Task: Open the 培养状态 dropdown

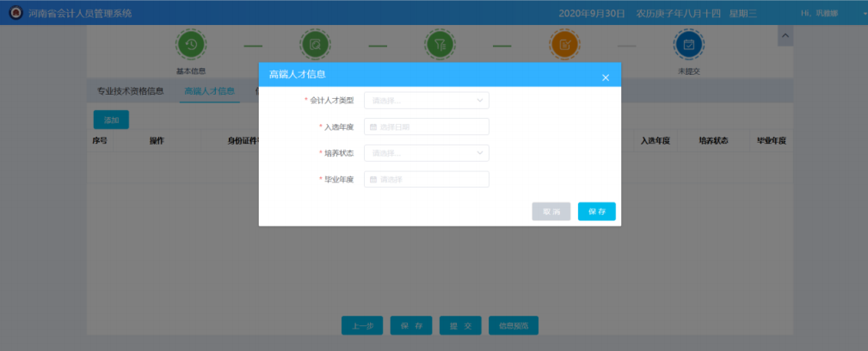Action: pos(426,153)
